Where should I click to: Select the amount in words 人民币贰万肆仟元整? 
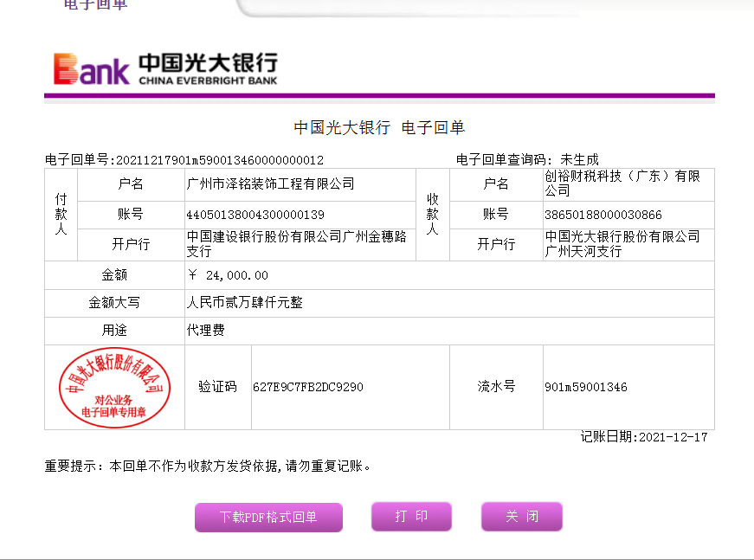click(245, 302)
